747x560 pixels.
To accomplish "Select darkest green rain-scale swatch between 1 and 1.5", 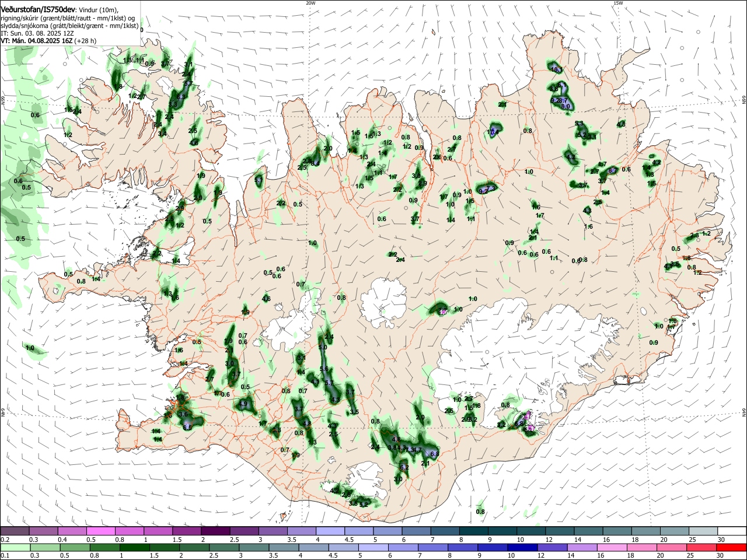I will pyautogui.click(x=135, y=547).
